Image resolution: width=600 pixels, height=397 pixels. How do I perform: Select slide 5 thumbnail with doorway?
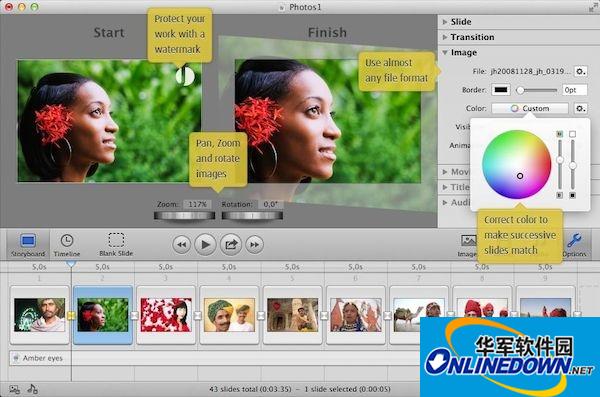click(x=292, y=315)
